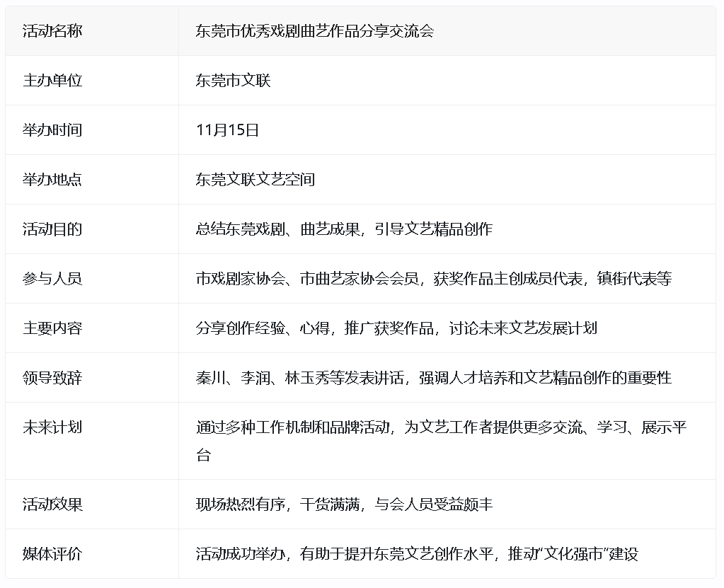
Task: Click the 主要内容 row label
Action: [52, 328]
